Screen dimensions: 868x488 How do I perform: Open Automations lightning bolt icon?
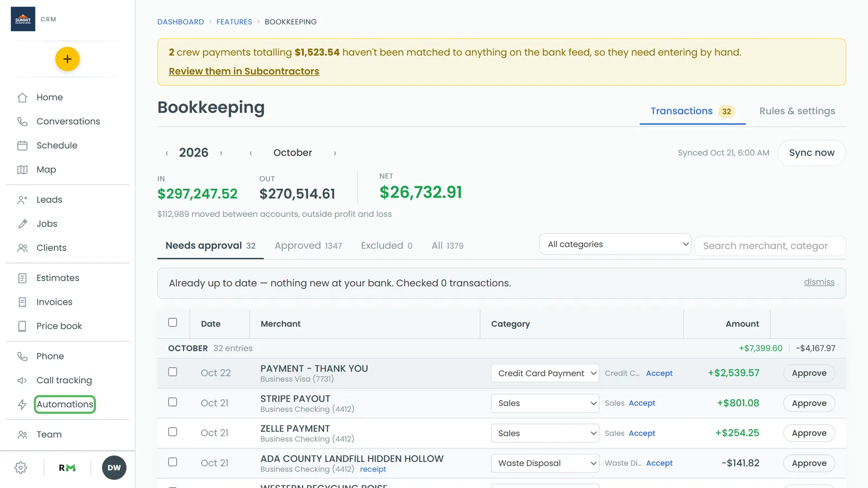(22, 404)
